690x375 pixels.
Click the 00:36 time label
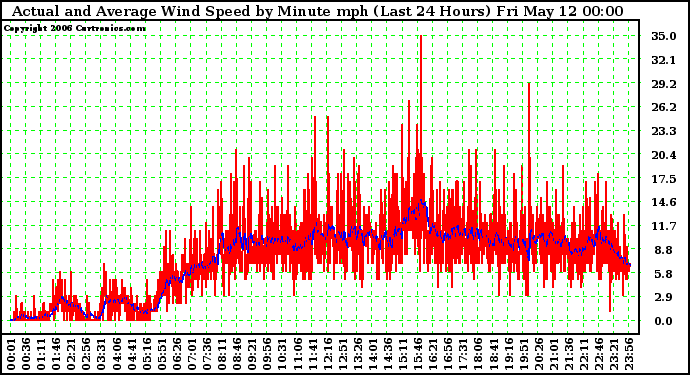point(26,354)
